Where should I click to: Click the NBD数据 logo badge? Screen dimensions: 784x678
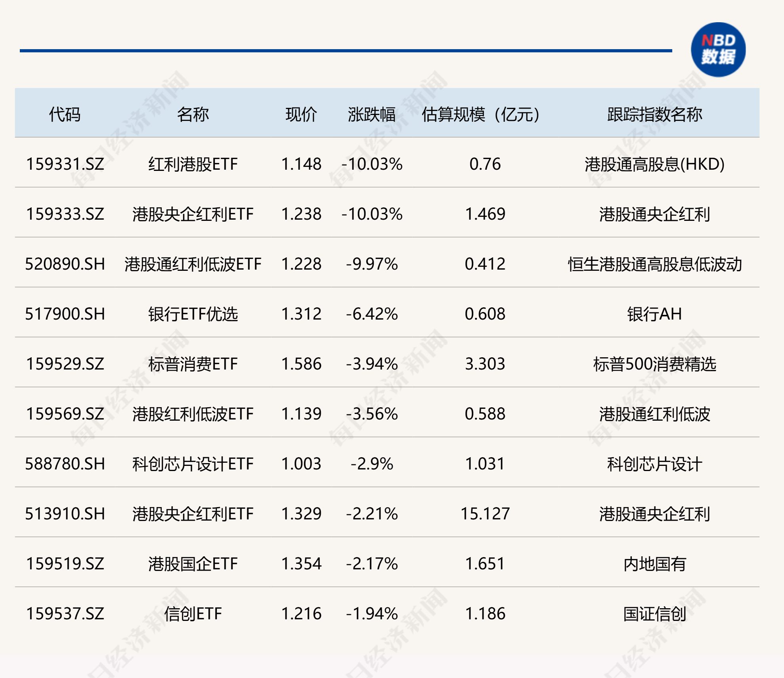click(x=718, y=50)
